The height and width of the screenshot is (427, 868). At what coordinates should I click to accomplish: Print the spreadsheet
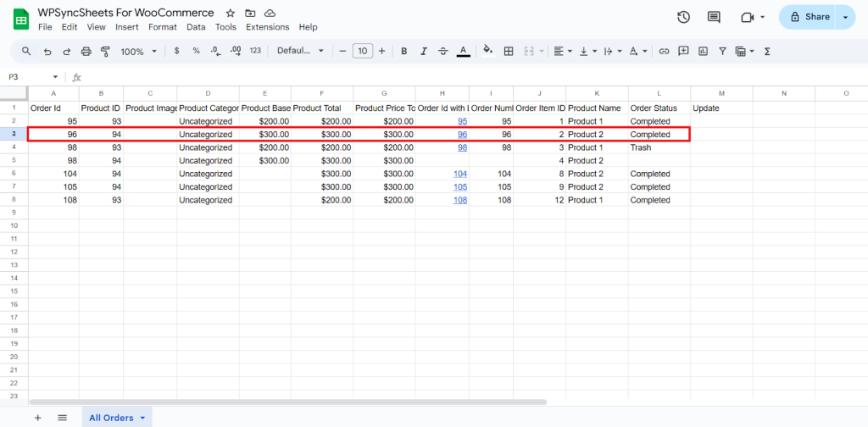point(86,52)
